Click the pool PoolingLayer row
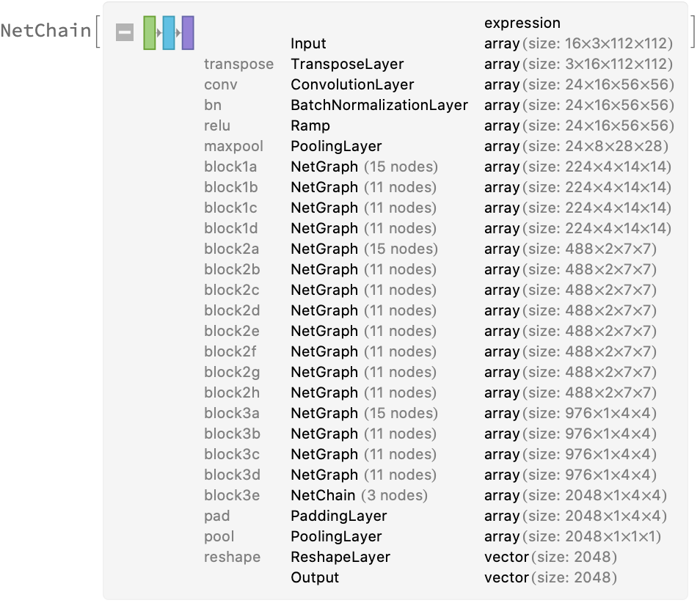This screenshot has height=603, width=700. point(336,536)
